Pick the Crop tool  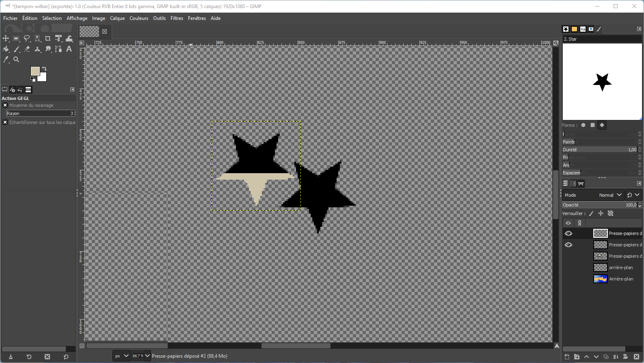pos(48,38)
